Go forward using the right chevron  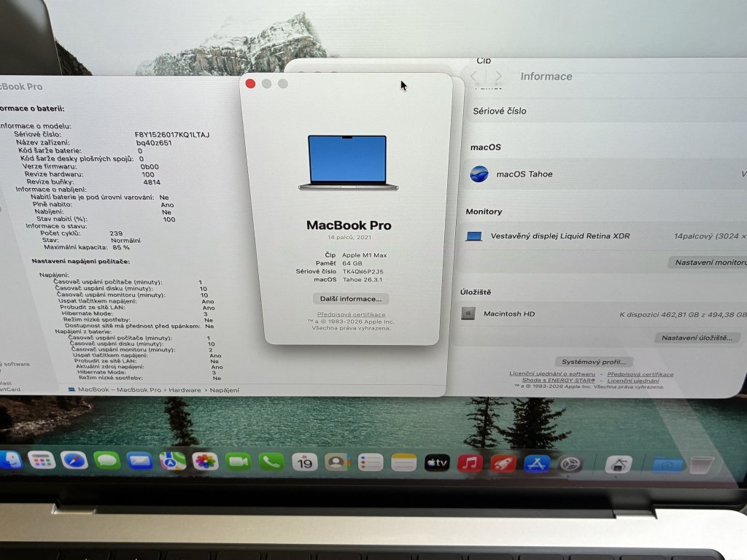point(498,77)
